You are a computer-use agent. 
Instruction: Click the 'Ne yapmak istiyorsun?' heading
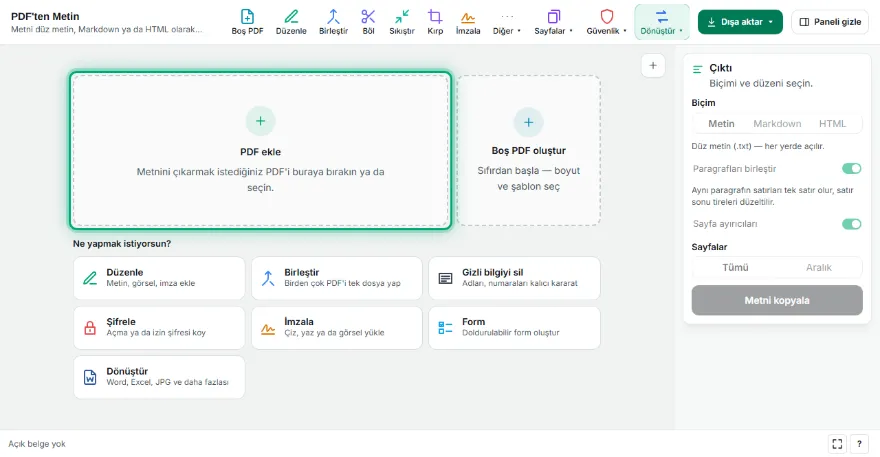click(x=122, y=244)
